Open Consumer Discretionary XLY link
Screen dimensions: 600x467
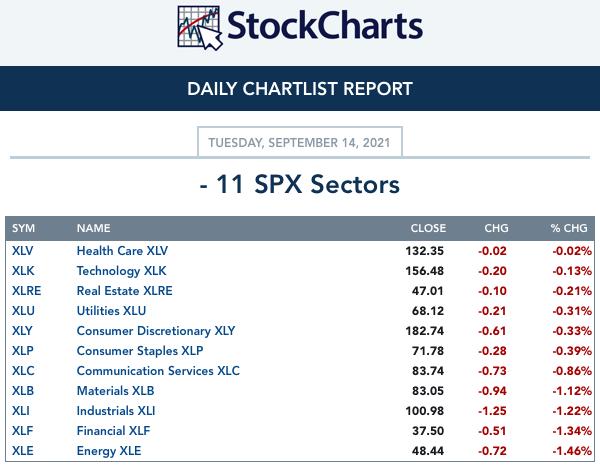156,331
